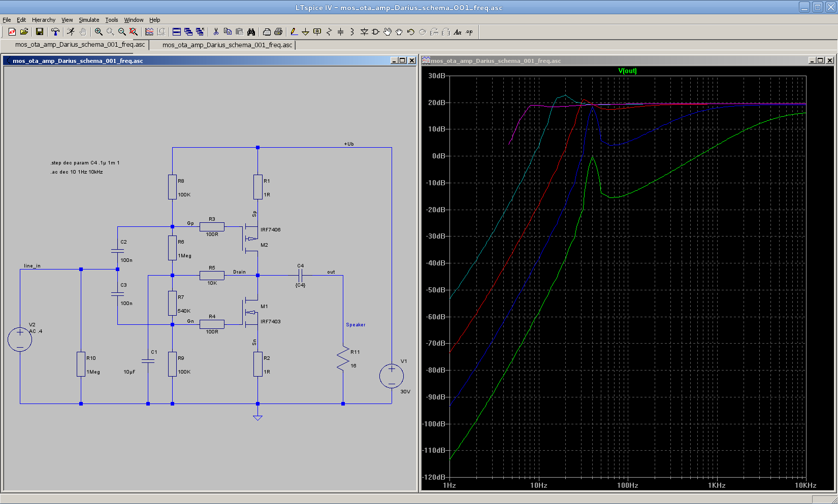Click the .step param C4 directive text
This screenshot has height=504, width=838.
point(85,163)
